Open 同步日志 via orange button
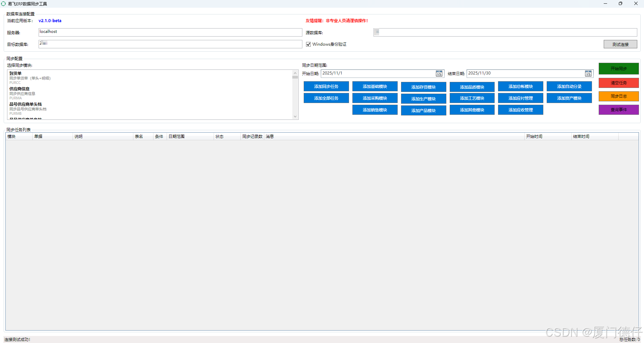 618,96
